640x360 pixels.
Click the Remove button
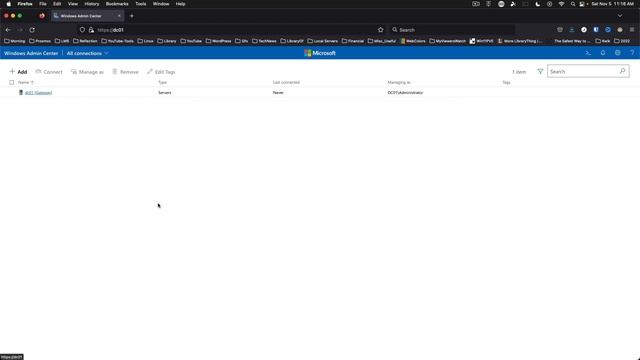point(125,72)
